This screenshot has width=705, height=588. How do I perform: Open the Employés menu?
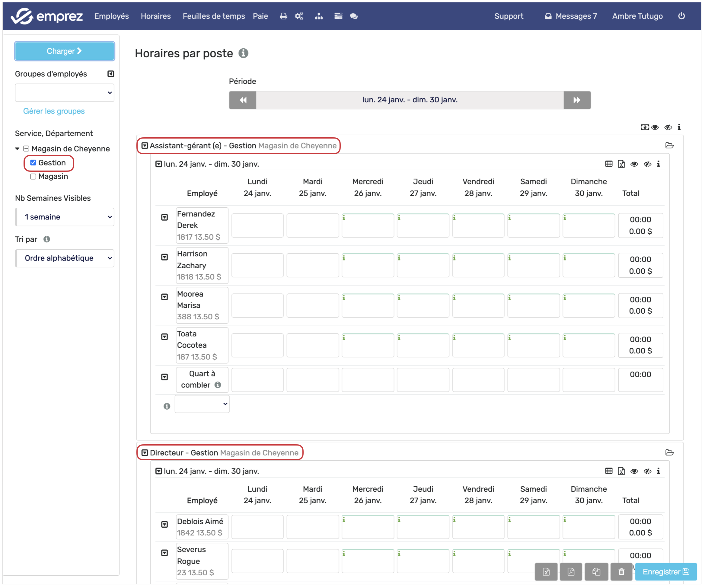point(111,16)
